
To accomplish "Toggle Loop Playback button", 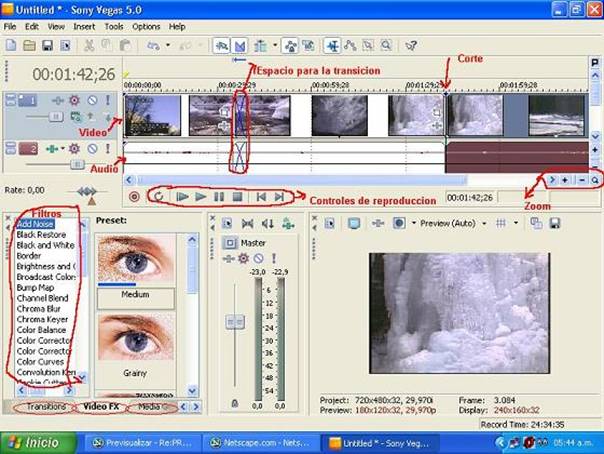I will click(159, 197).
